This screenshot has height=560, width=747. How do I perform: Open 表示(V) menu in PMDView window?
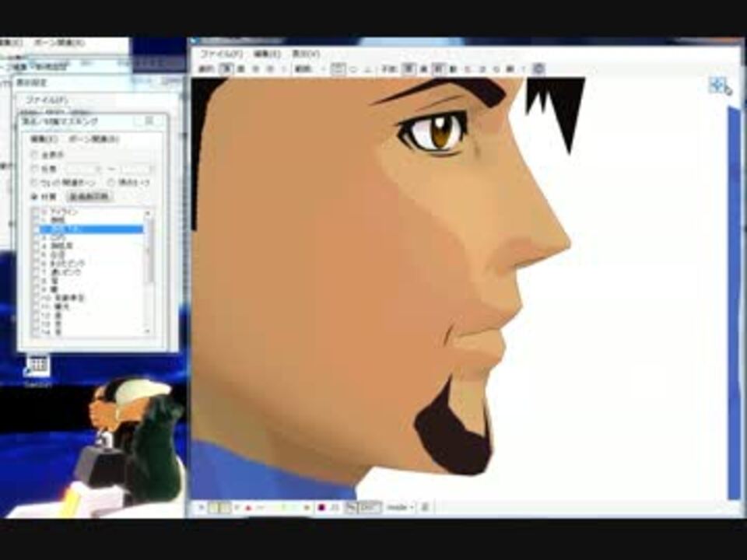305,54
